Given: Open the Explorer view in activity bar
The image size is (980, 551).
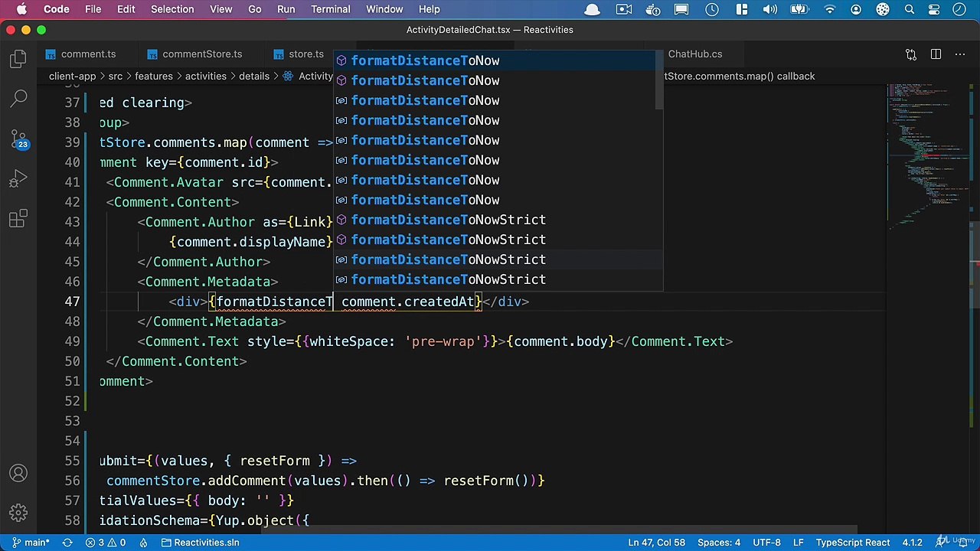Looking at the screenshot, I should pyautogui.click(x=18, y=59).
